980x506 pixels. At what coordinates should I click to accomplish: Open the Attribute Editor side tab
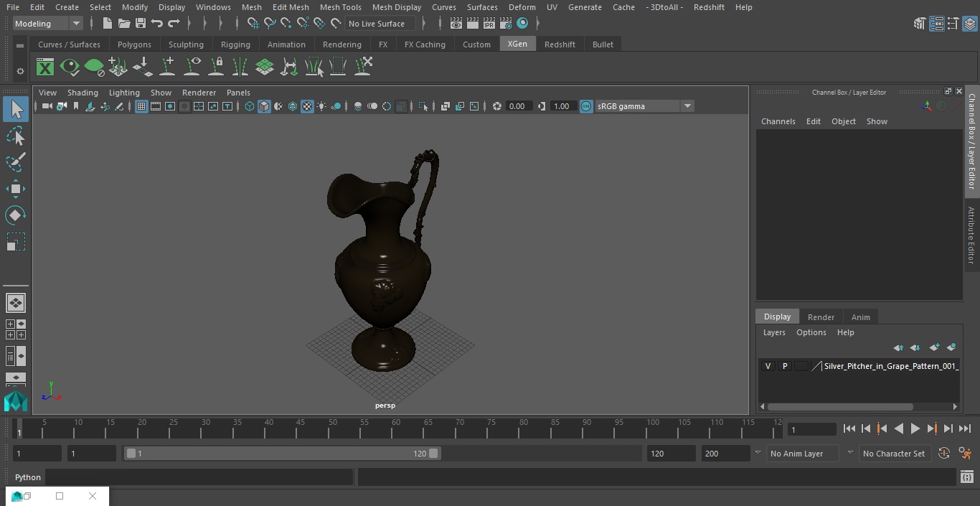pyautogui.click(x=971, y=235)
